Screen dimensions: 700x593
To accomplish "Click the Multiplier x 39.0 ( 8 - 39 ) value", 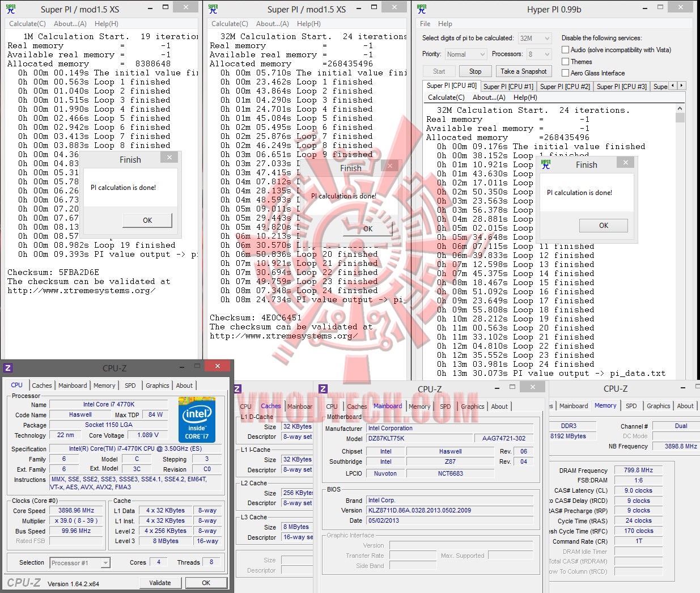I will (76, 520).
